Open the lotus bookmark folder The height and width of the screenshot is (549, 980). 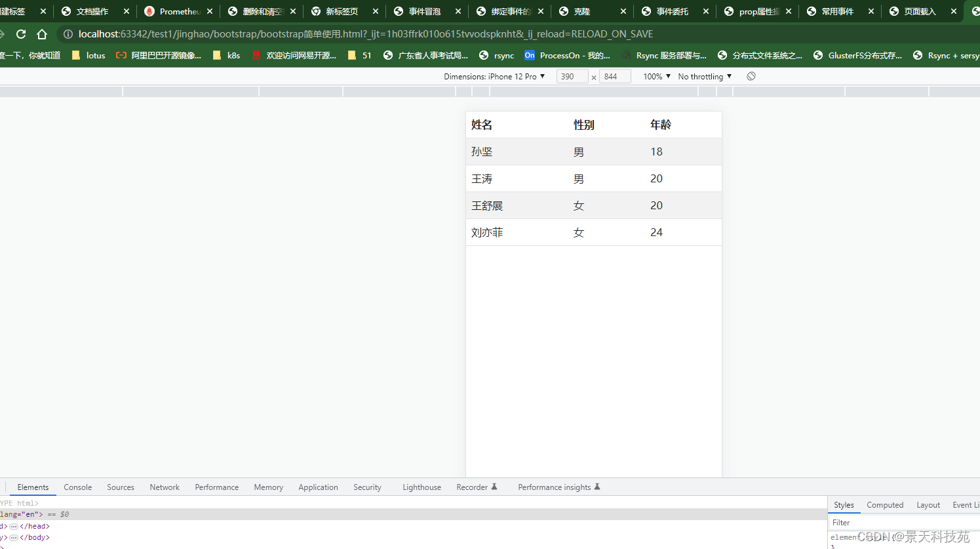click(x=88, y=56)
